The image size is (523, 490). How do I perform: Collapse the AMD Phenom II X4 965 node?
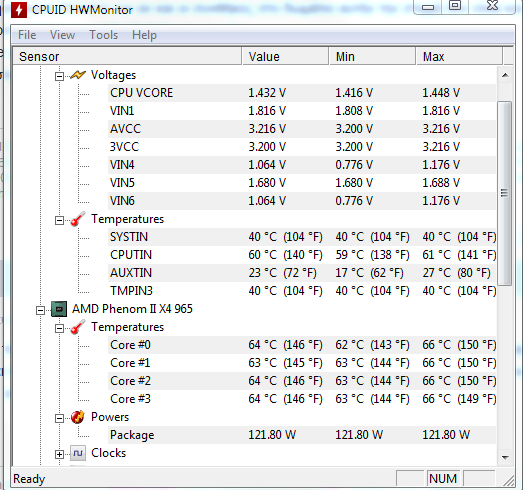[40, 311]
